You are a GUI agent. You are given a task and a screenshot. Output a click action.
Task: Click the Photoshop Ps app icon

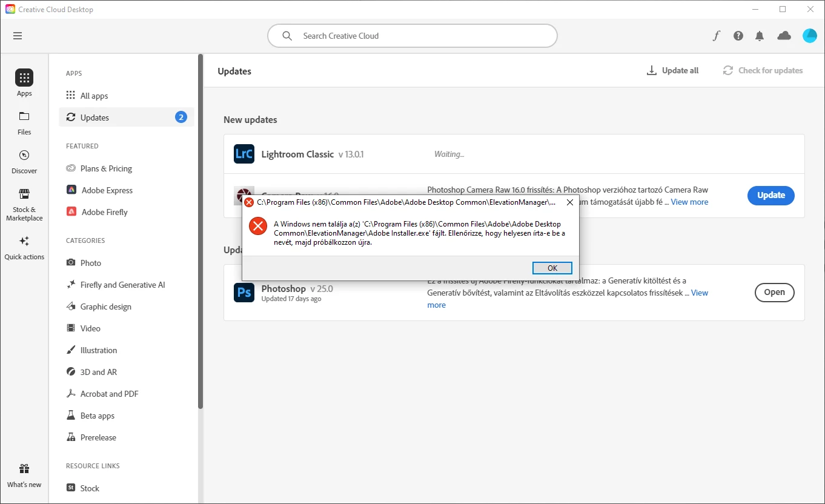[244, 293]
